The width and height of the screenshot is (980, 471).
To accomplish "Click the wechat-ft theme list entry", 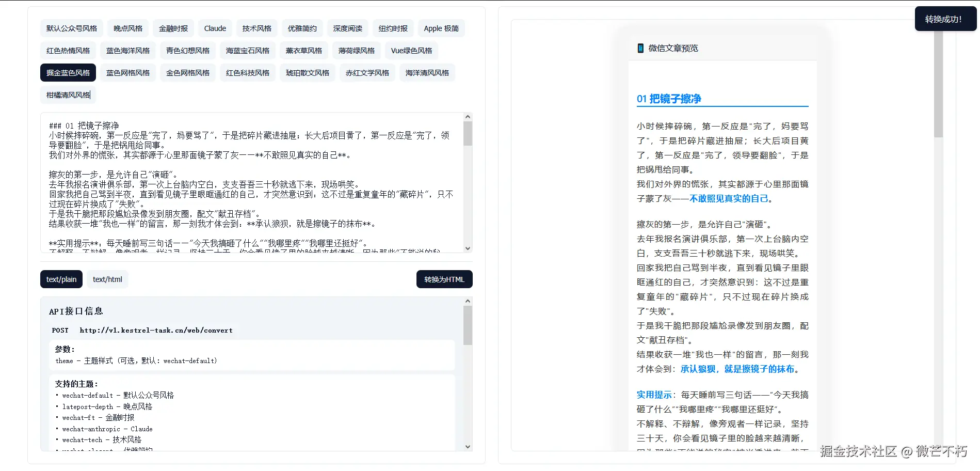I will 98,417.
